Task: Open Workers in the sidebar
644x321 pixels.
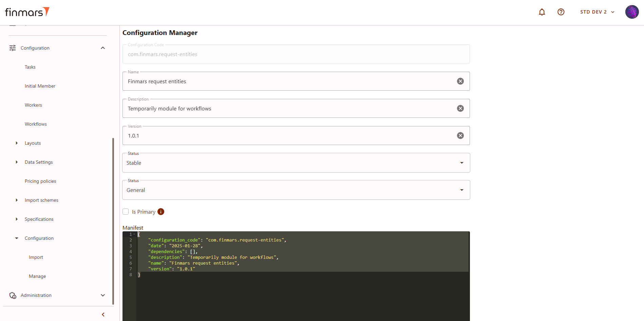Action: point(33,105)
